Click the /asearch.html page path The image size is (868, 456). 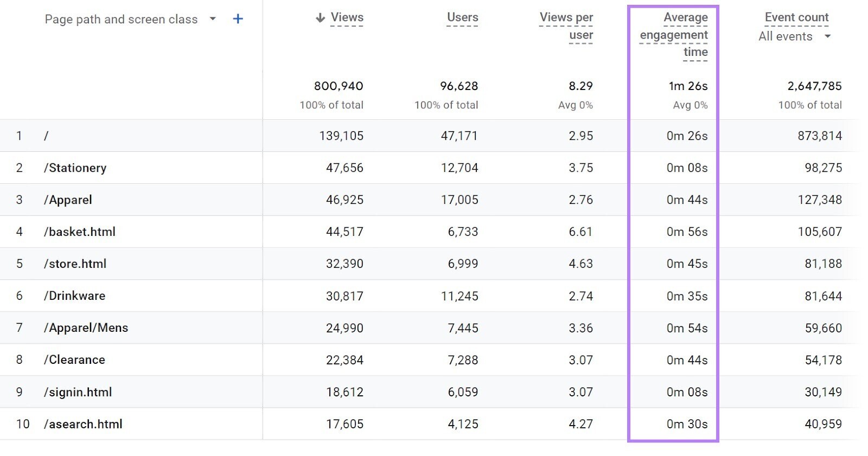[82, 424]
